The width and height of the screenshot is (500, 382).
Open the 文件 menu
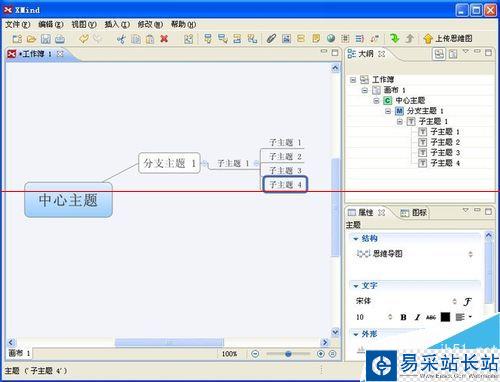point(17,24)
